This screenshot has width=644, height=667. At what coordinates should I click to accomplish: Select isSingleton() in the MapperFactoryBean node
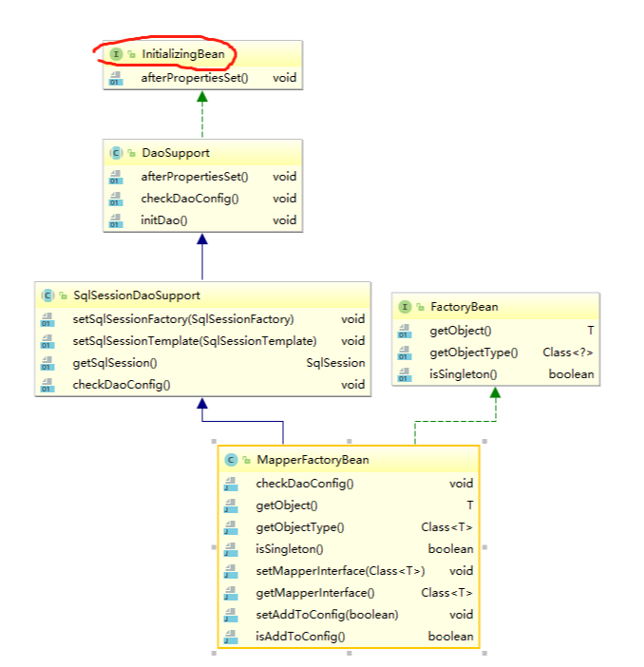click(290, 549)
